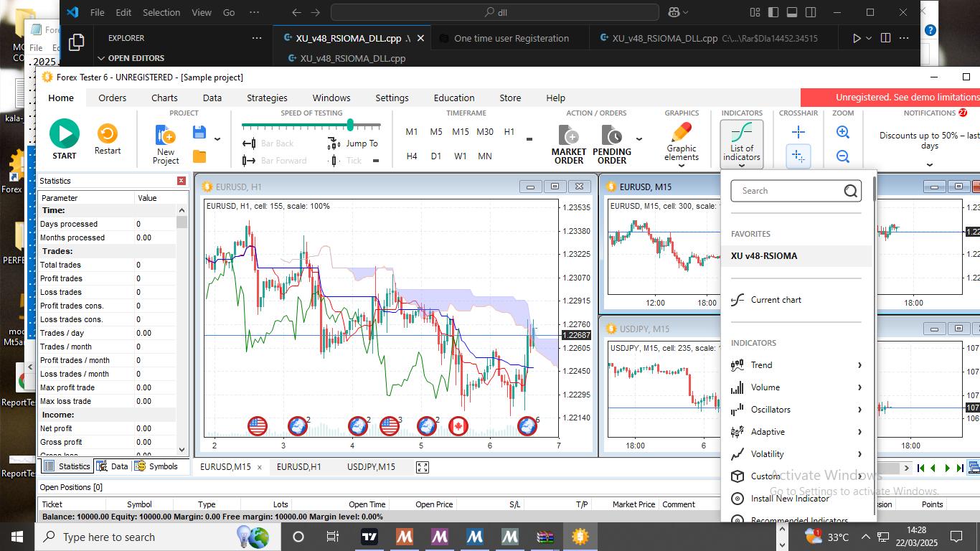Adjust the Speed of Testing slider handle
Screen dimensions: 980x551
click(350, 125)
